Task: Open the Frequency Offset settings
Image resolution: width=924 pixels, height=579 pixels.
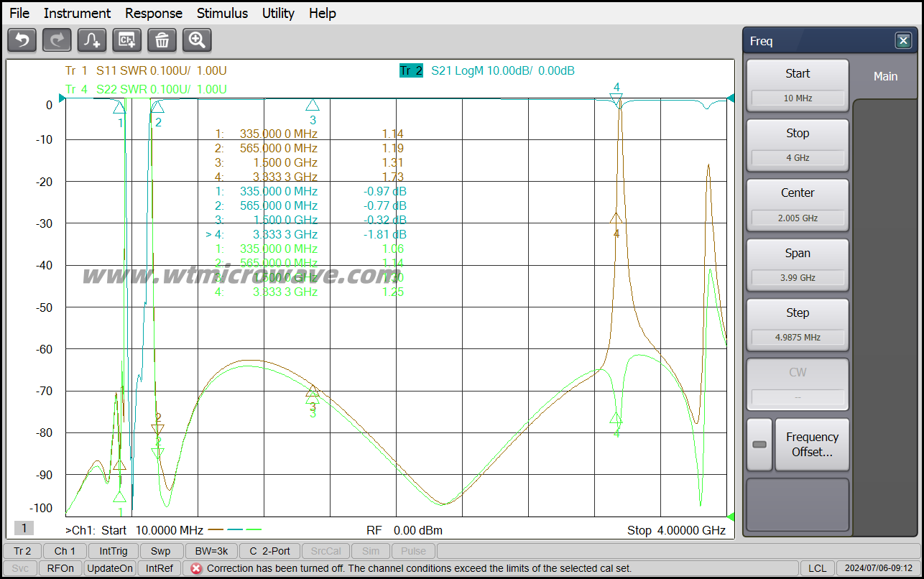Action: coord(812,444)
